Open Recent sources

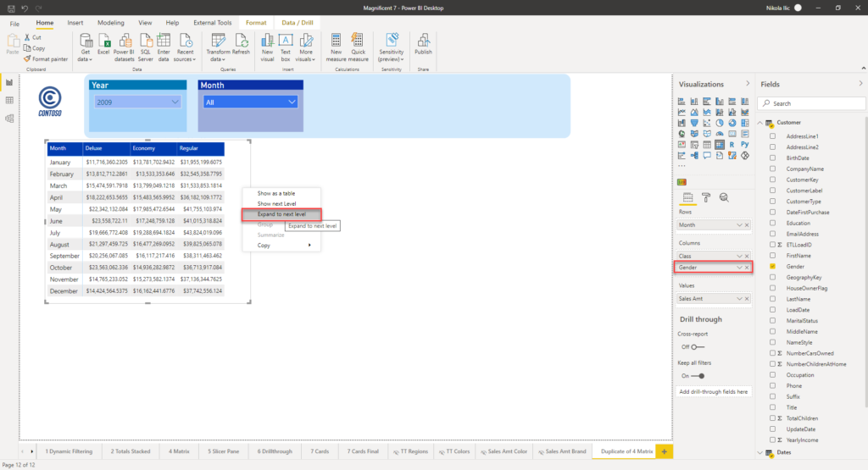pyautogui.click(x=185, y=47)
